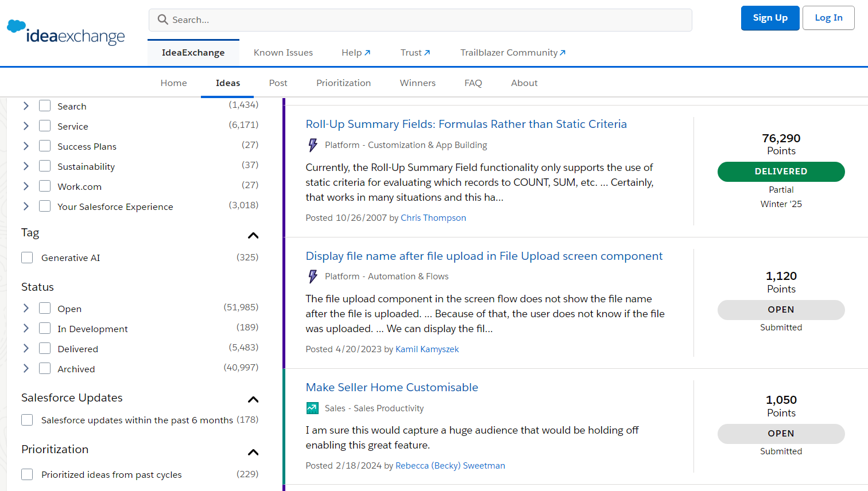The image size is (868, 491).
Task: Expand the Search category chevron
Action: pyautogui.click(x=26, y=106)
